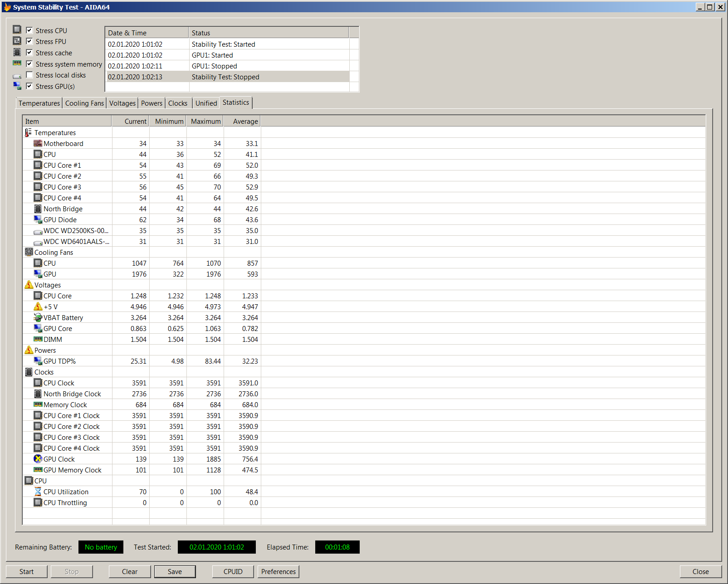This screenshot has height=584, width=728.
Task: Click the WDC WD6401AALS drive icon
Action: point(38,242)
